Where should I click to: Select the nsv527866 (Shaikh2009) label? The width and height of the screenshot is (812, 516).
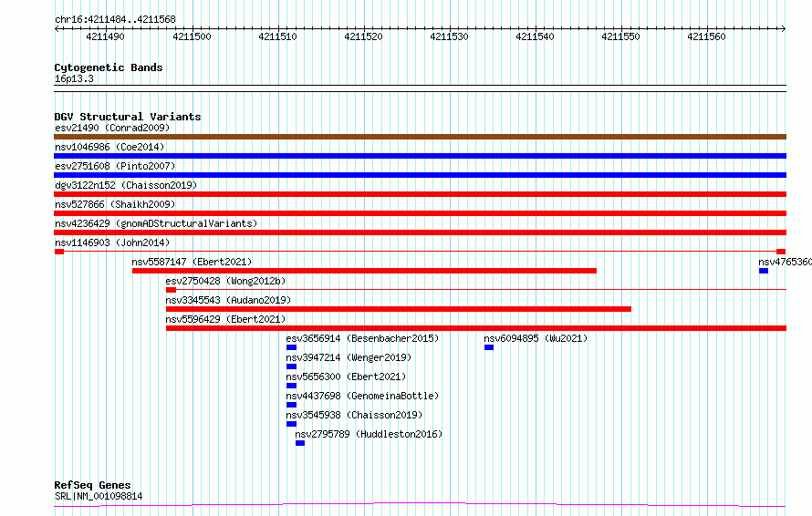click(115, 204)
